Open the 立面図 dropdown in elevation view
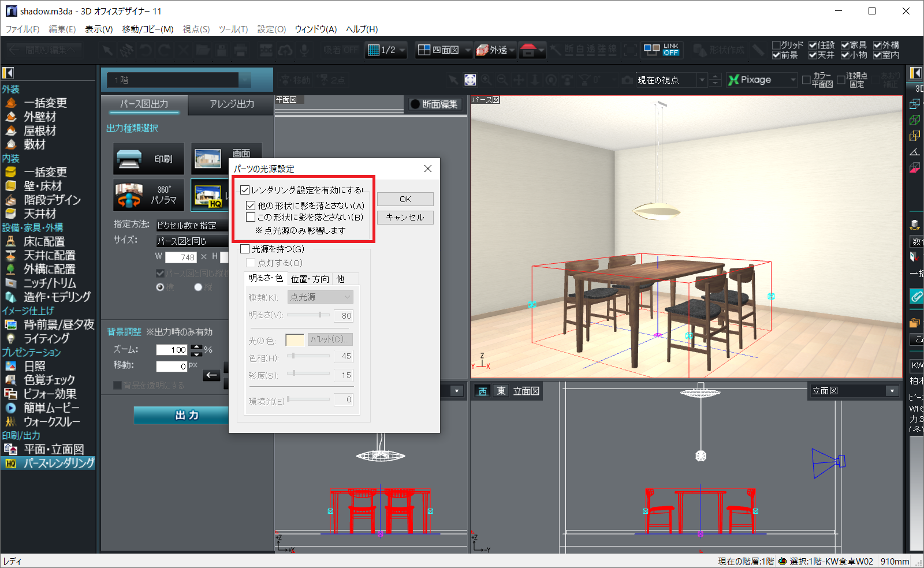The height and width of the screenshot is (568, 924). click(x=892, y=391)
